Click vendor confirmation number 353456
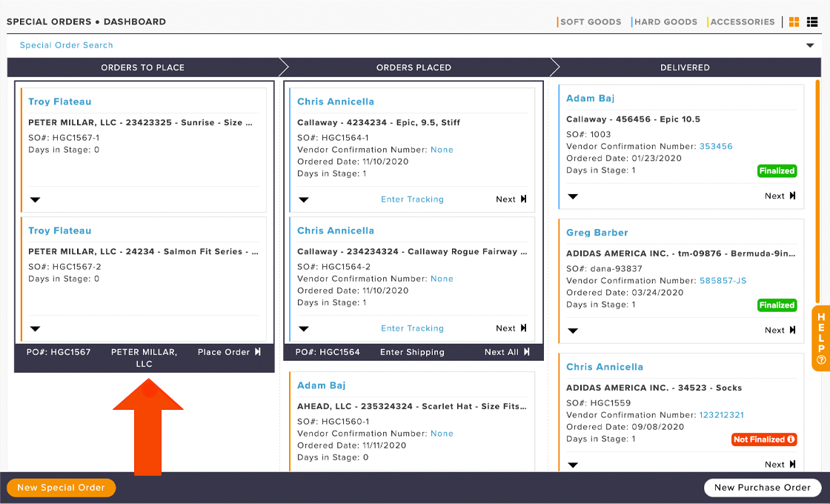 [x=716, y=147]
